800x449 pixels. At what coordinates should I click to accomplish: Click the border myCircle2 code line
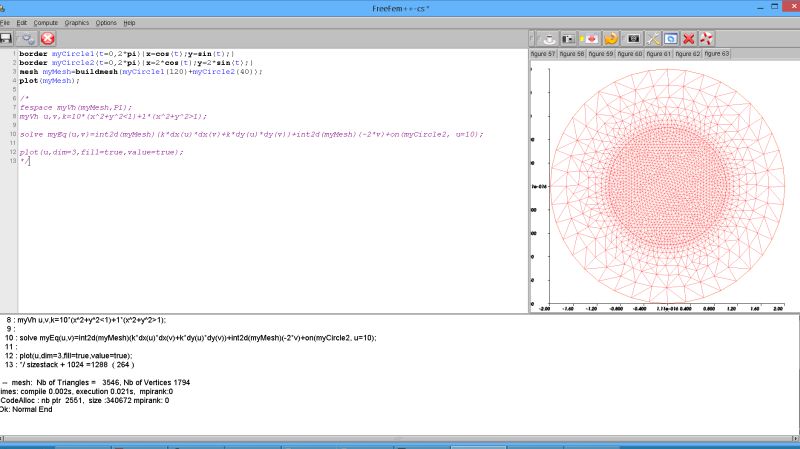[x=136, y=63]
